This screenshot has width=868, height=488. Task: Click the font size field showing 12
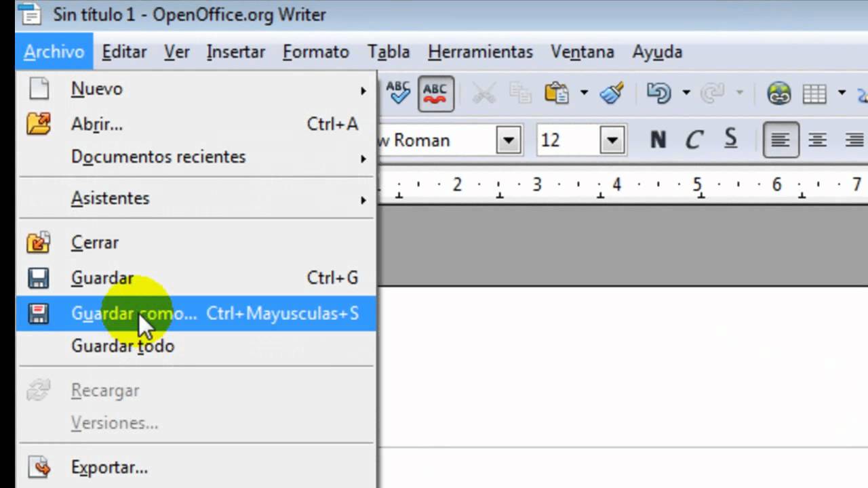tap(568, 140)
